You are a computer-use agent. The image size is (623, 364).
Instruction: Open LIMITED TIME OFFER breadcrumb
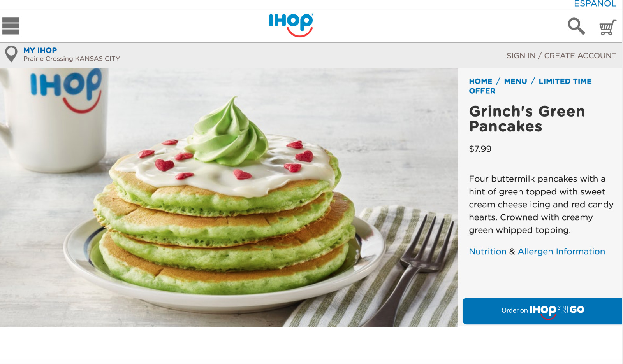pyautogui.click(x=530, y=86)
